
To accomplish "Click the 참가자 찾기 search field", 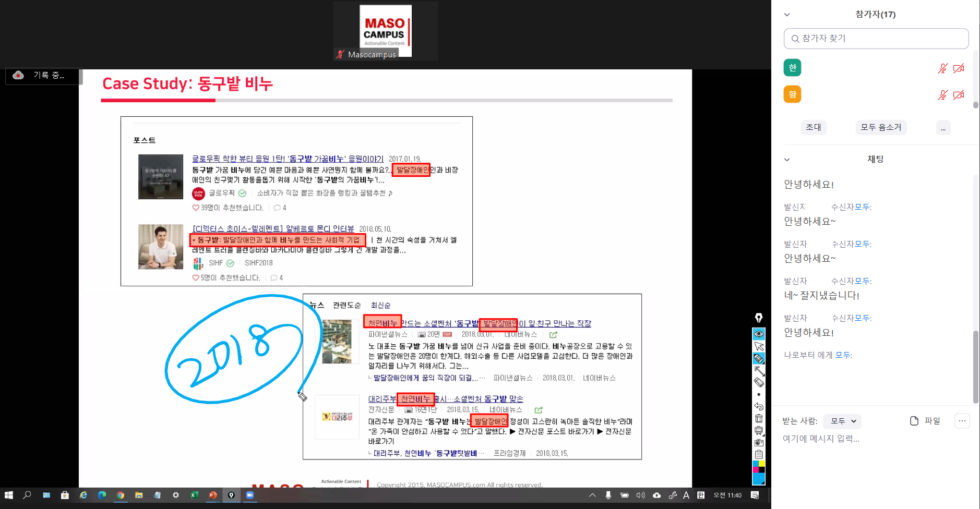I will click(876, 39).
